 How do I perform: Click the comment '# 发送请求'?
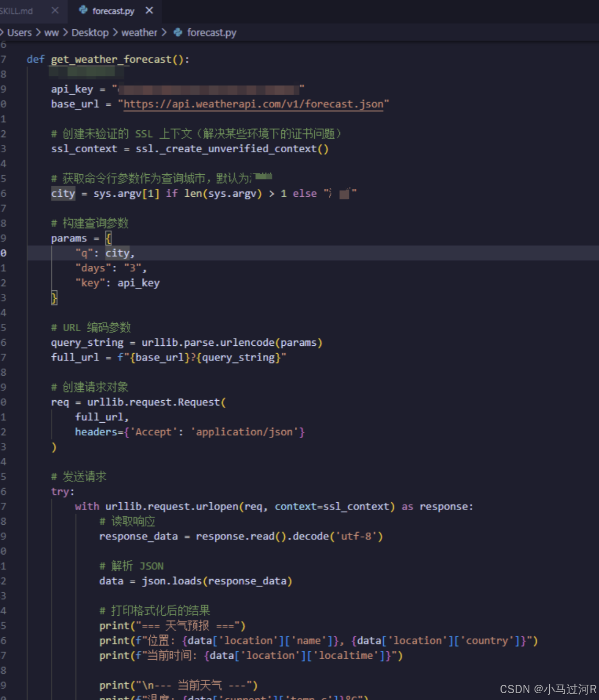[x=79, y=477]
